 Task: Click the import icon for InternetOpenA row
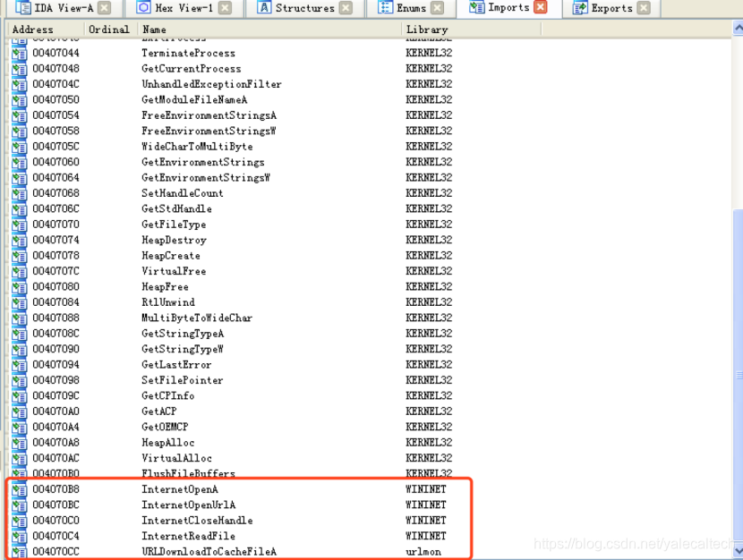point(20,490)
